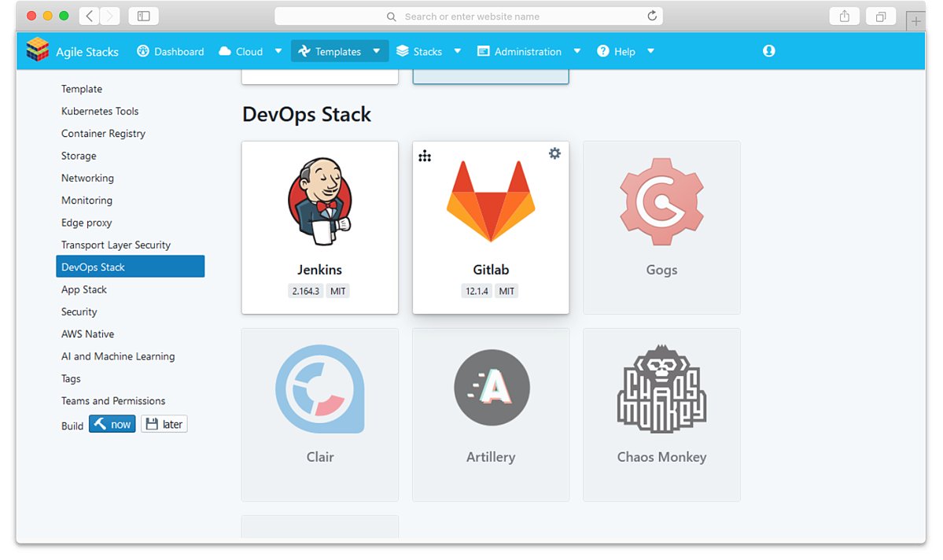Jump to the Storage section
Screen dimensions: 943x560
[79, 156]
